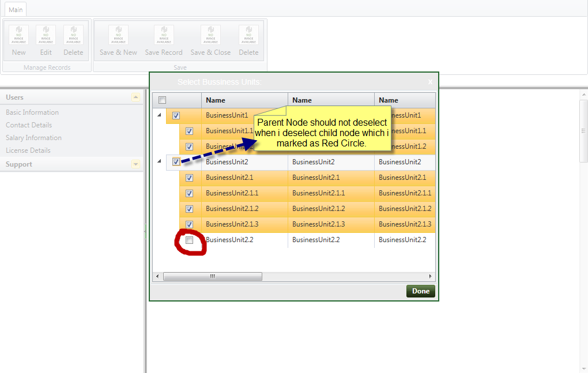This screenshot has width=588, height=373.
Task: Toggle the select-all header checkbox
Action: point(163,100)
